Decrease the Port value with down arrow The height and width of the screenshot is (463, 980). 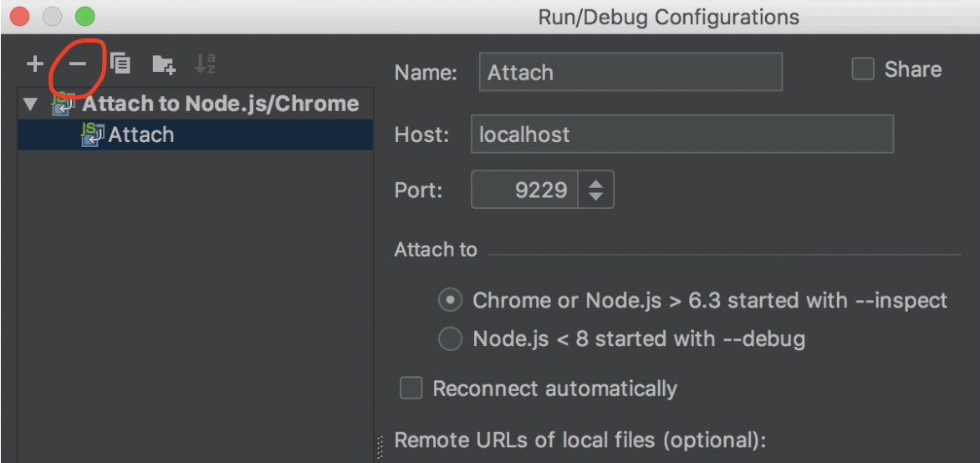pyautogui.click(x=595, y=196)
